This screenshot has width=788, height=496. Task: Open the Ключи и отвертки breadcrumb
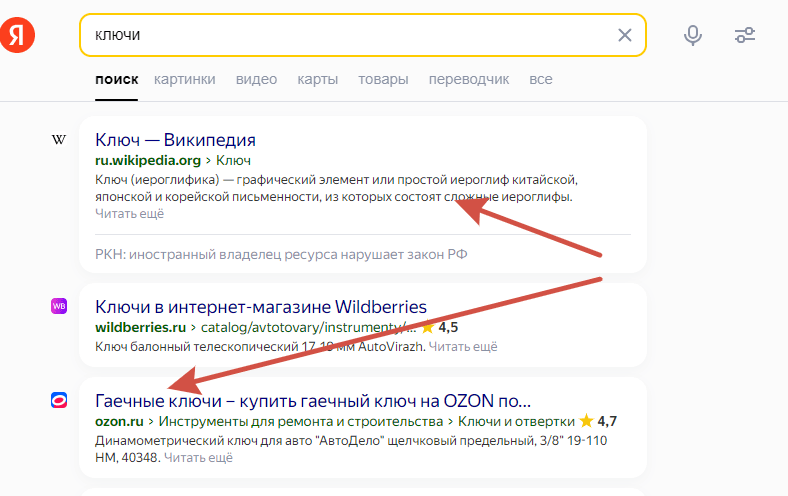pos(516,421)
